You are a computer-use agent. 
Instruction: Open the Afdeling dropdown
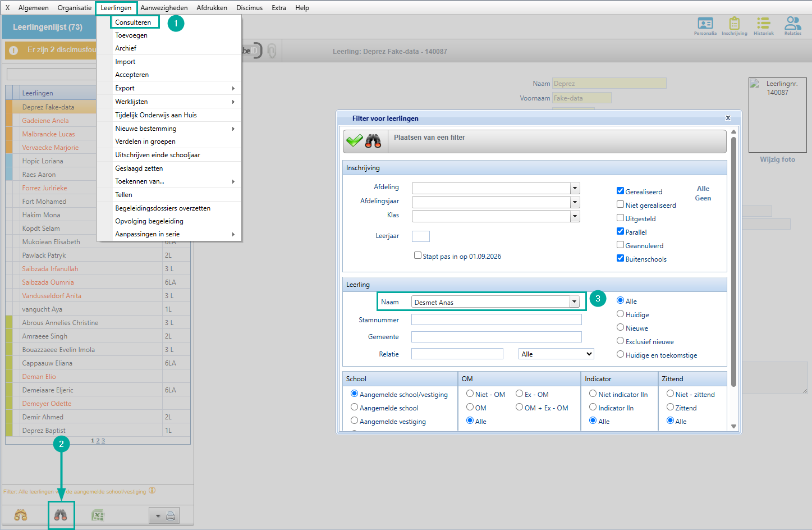tap(575, 188)
